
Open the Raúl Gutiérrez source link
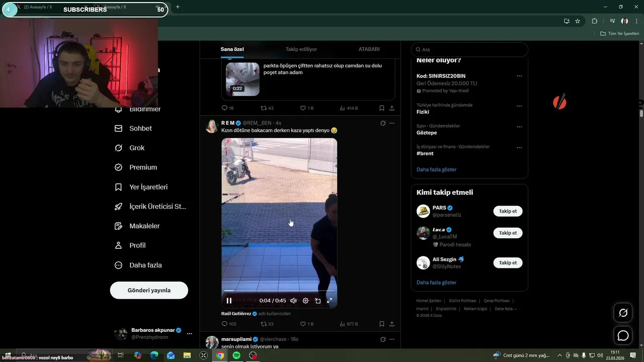point(236,314)
